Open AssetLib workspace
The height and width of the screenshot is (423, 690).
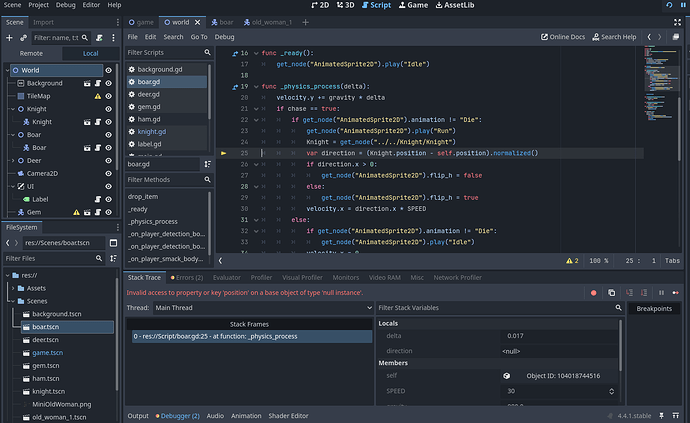point(455,5)
